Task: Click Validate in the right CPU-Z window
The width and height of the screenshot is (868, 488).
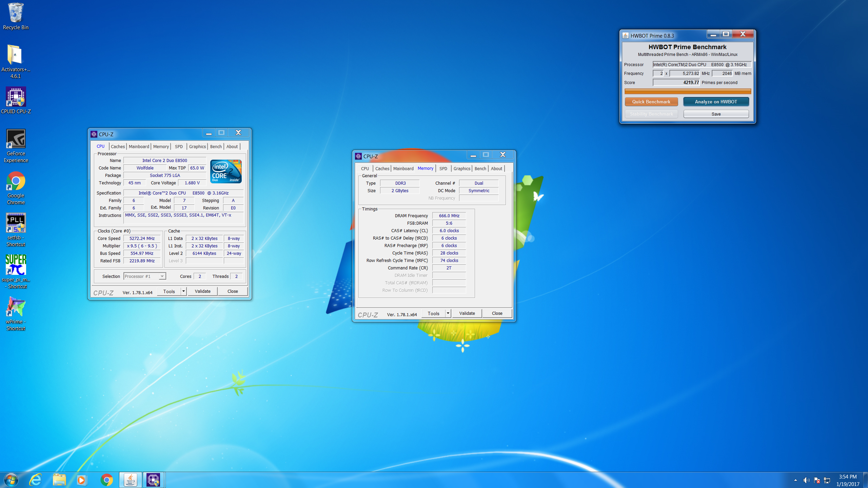Action: pos(467,313)
